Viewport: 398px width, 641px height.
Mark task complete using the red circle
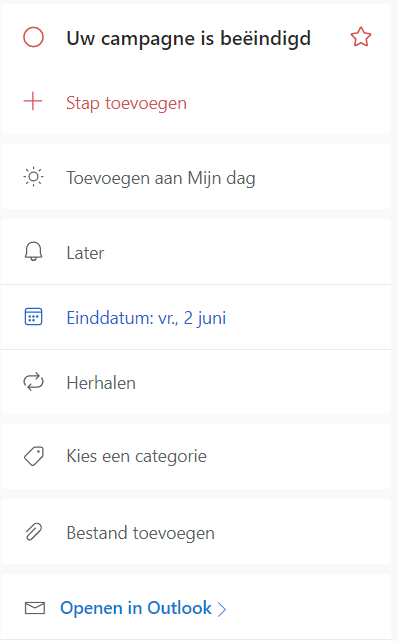click(x=34, y=38)
